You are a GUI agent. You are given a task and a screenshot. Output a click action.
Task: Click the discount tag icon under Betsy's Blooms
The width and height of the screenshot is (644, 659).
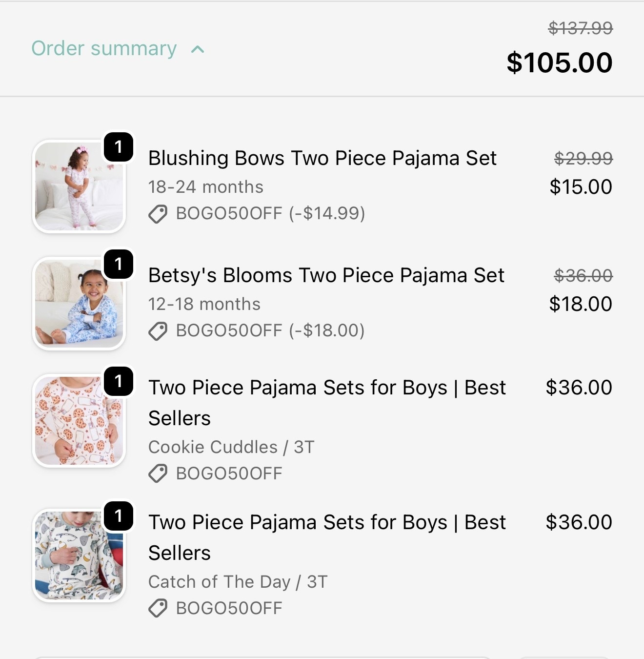tap(158, 331)
